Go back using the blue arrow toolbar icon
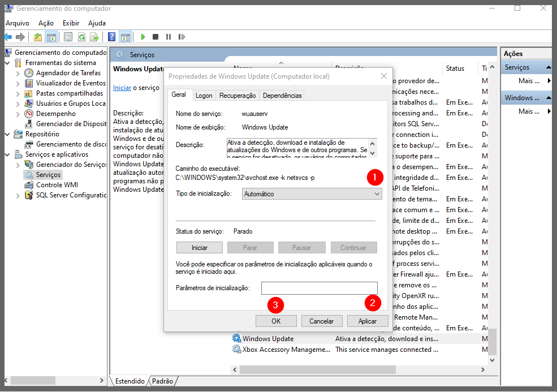Viewport: 557px width, 392px height. click(8, 37)
